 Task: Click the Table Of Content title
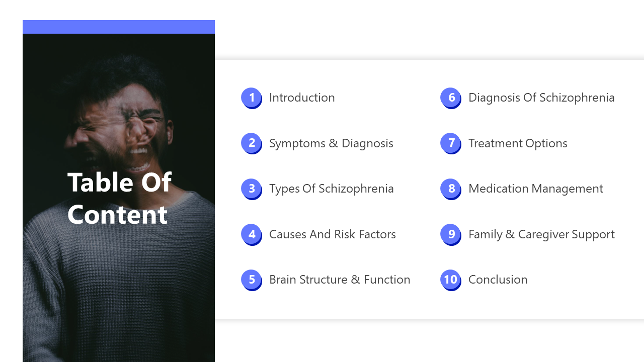(119, 198)
